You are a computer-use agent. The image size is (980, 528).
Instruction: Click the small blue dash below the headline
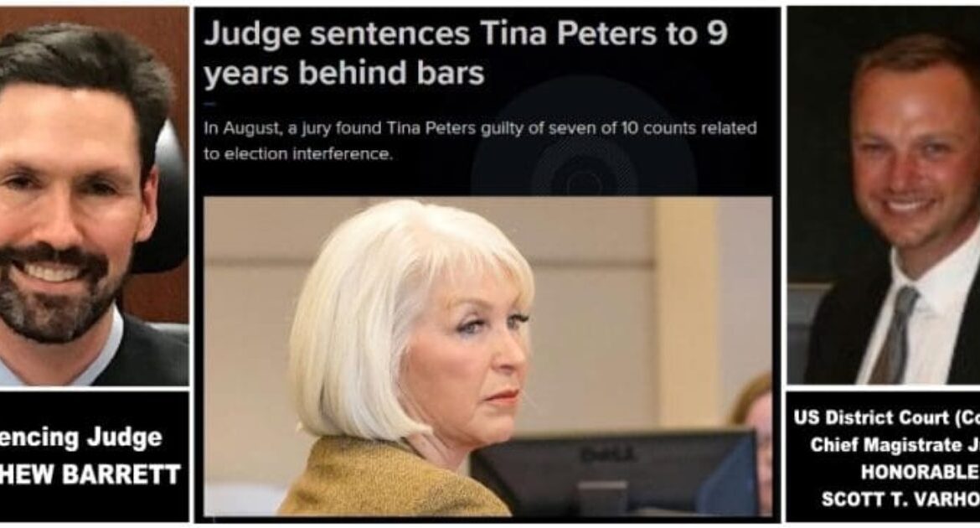[210, 104]
